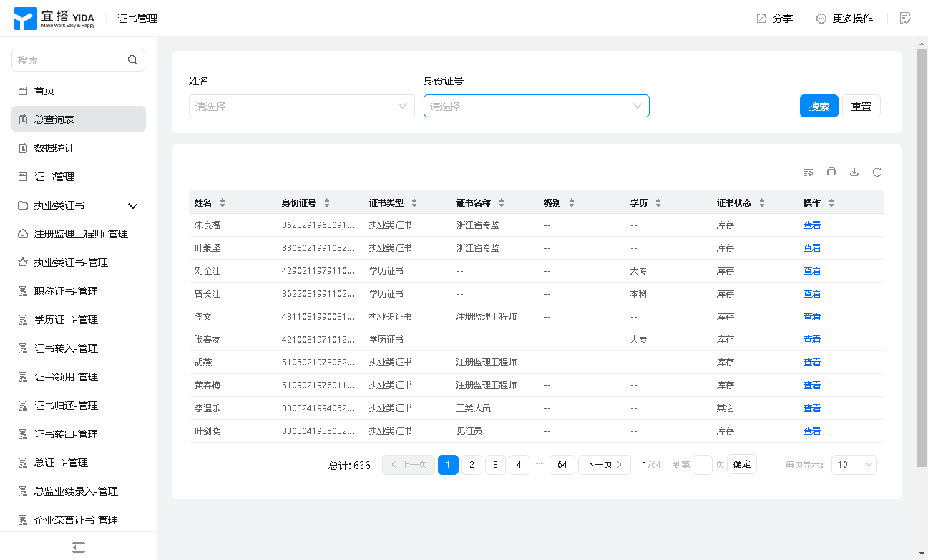928x560 pixels.
Task: Sort by 证书类型 column arrows
Action: (x=414, y=203)
